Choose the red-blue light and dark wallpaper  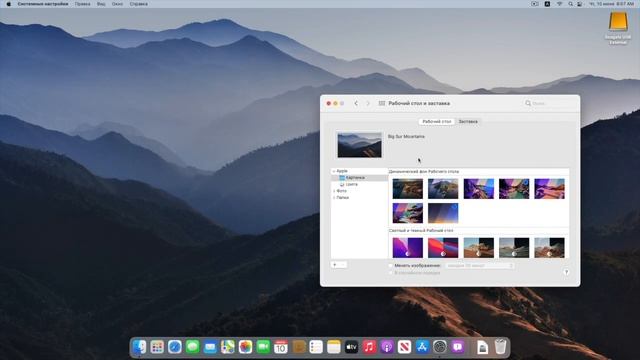click(443, 248)
